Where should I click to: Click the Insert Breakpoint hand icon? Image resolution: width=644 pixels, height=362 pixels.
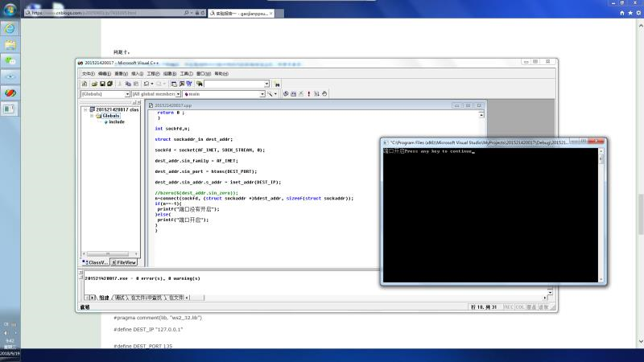(x=323, y=94)
